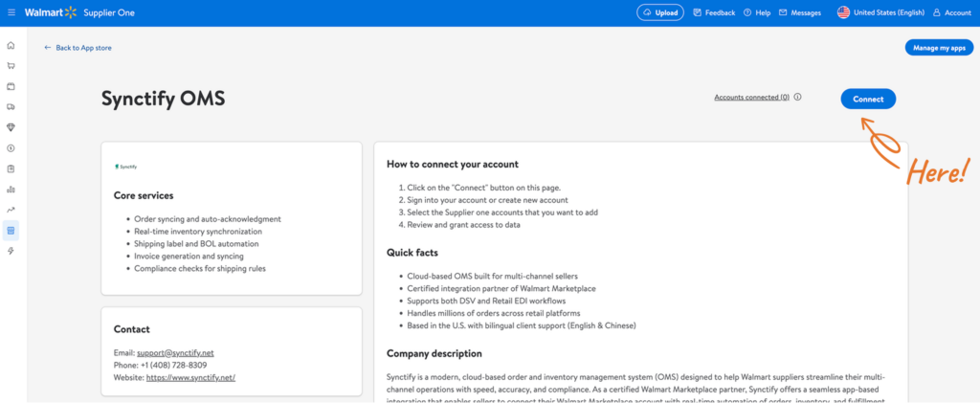Screen dimensions: 980x403
Task: Open the Home sidebar icon
Action: (11, 46)
